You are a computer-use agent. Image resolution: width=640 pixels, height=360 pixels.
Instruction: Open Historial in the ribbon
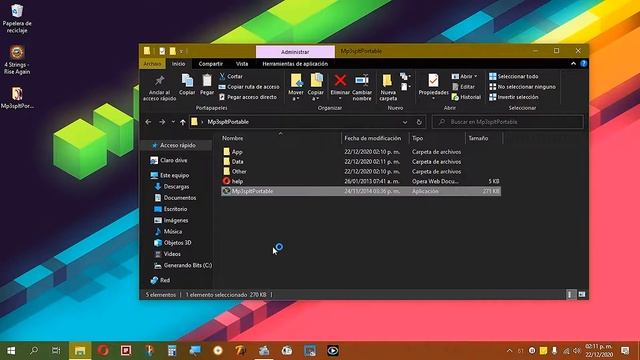click(x=467, y=97)
